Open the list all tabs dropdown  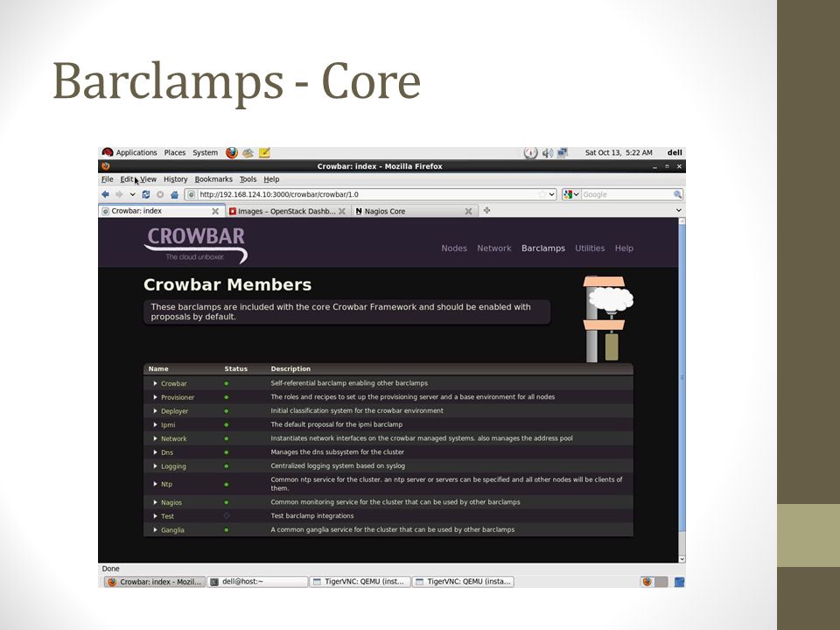point(679,211)
